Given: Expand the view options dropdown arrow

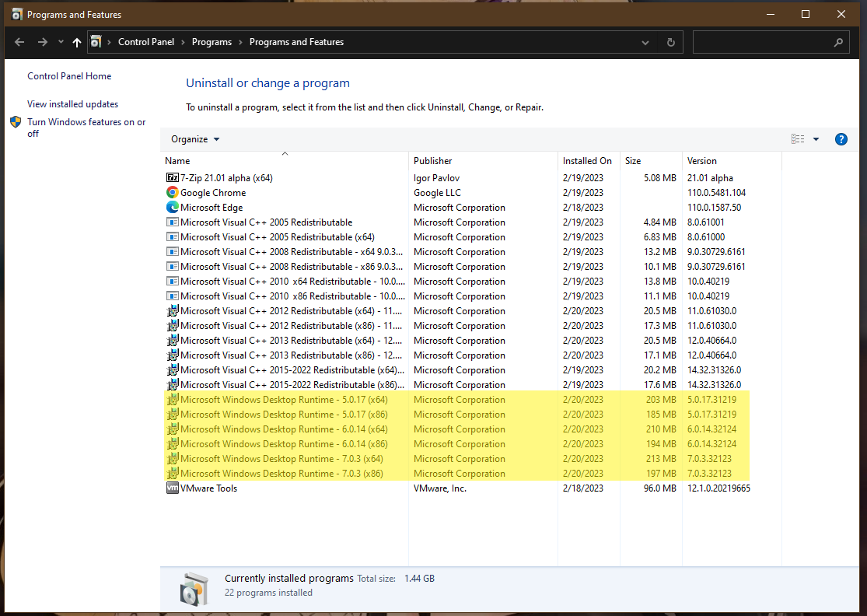Looking at the screenshot, I should (x=816, y=139).
